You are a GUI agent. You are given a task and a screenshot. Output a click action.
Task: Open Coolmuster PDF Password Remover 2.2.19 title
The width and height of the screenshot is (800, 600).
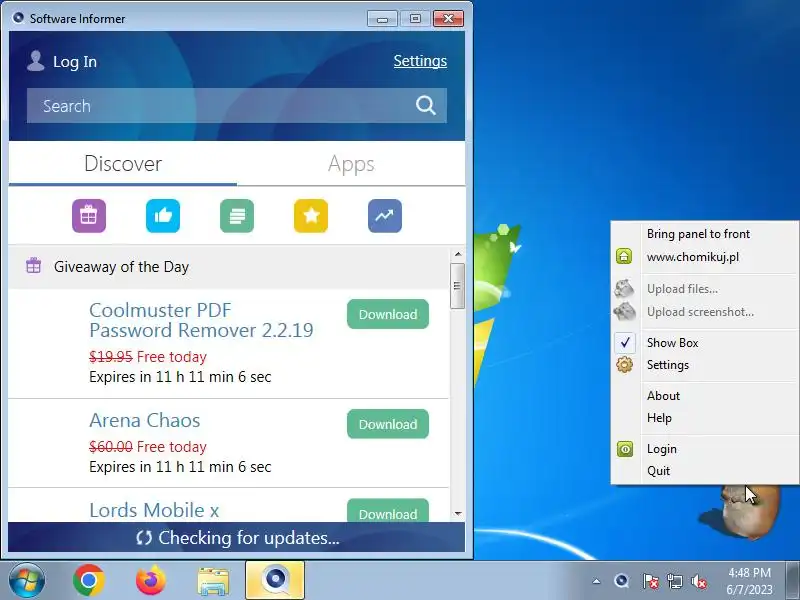(201, 320)
